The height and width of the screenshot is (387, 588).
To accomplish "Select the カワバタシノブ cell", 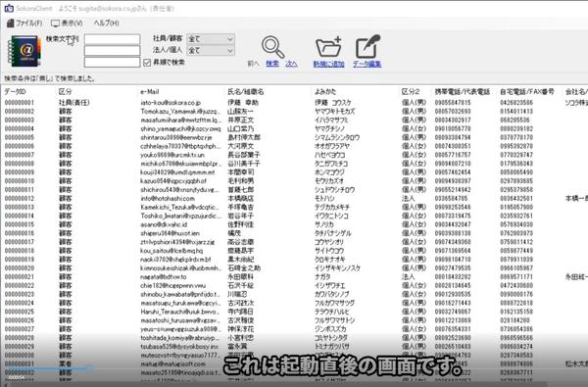I will click(331, 294).
